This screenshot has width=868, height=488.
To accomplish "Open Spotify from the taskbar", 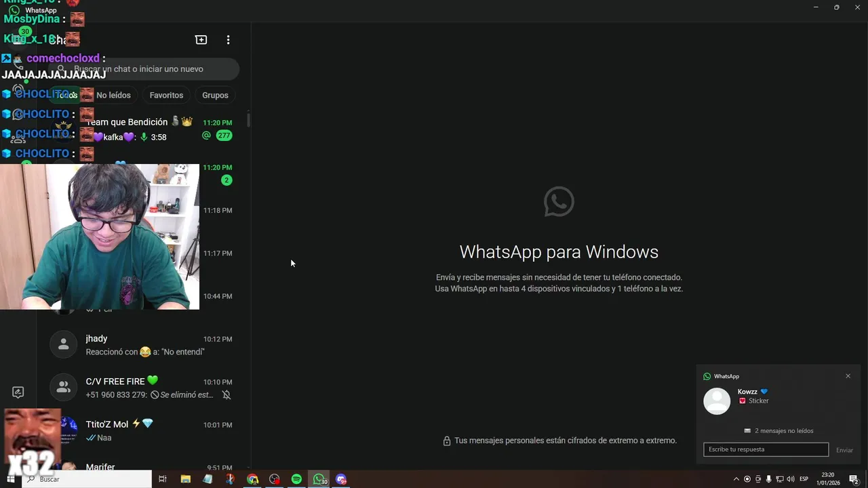I will point(296,479).
